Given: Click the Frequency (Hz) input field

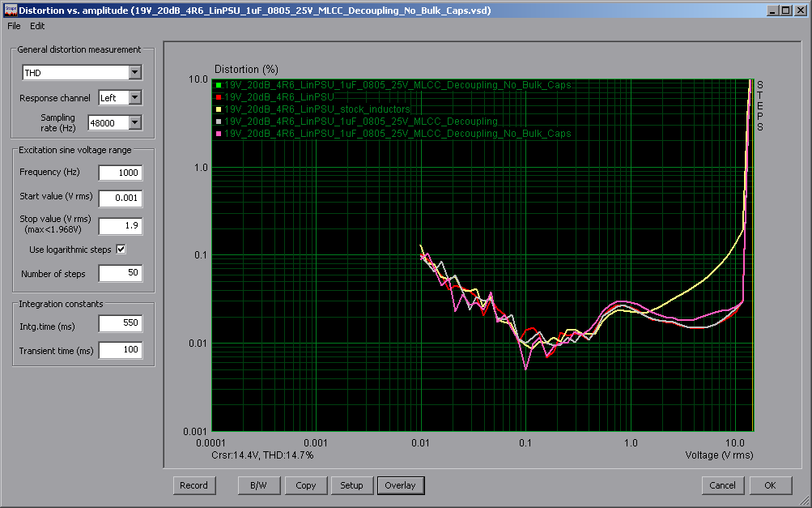Looking at the screenshot, I should click(120, 173).
